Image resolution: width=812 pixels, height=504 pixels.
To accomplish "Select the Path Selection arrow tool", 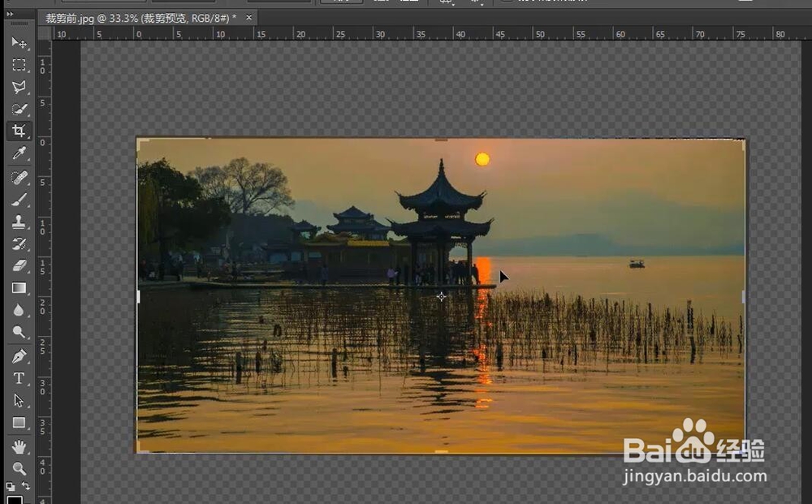I will click(19, 400).
